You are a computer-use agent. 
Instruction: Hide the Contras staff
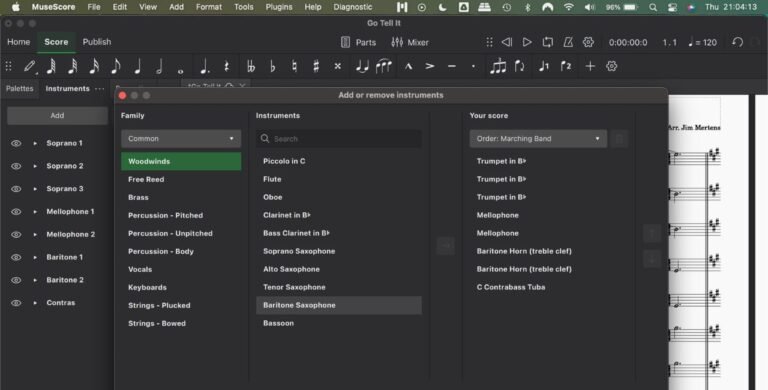pos(16,303)
